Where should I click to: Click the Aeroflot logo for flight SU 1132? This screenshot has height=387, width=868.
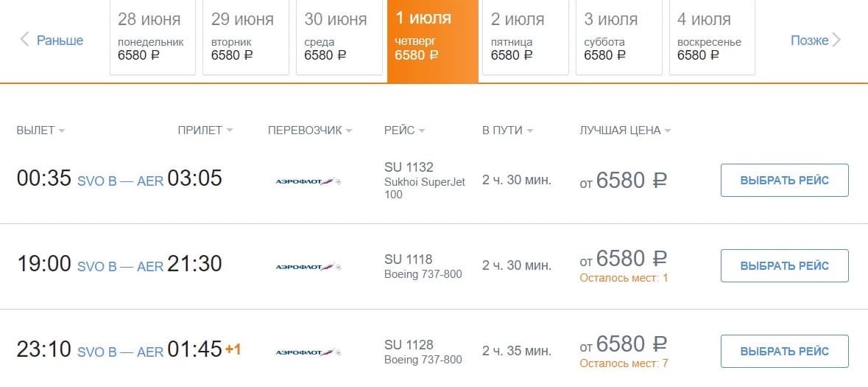point(308,181)
